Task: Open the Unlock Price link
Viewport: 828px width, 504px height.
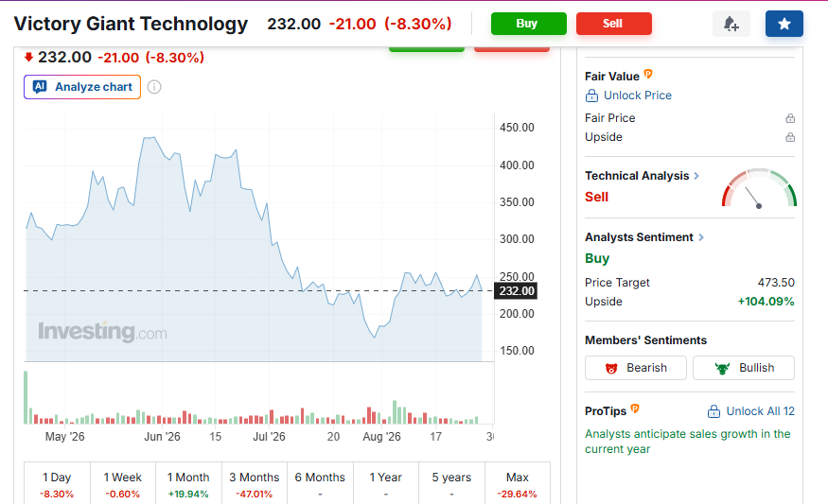Action: (628, 96)
